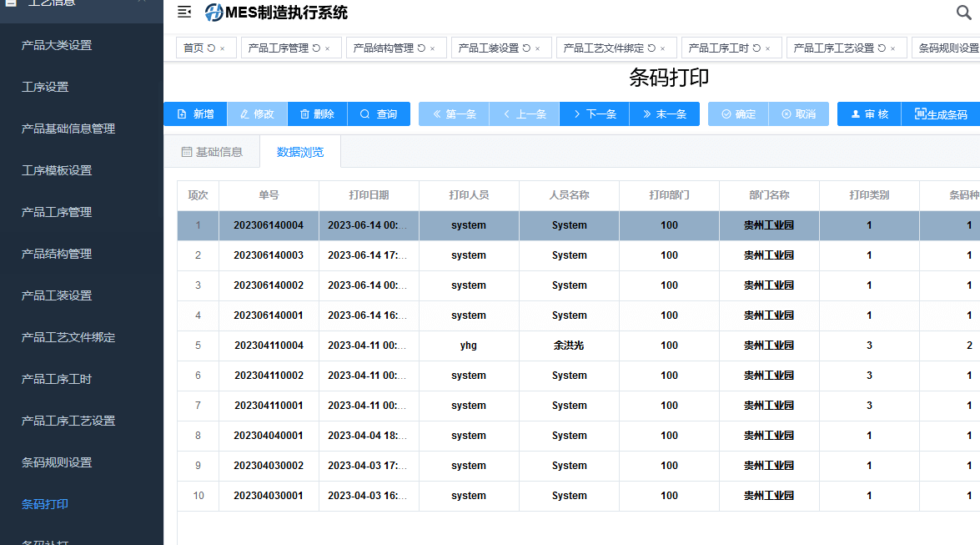
Task: Open the search magnifier icon
Action: 964,12
